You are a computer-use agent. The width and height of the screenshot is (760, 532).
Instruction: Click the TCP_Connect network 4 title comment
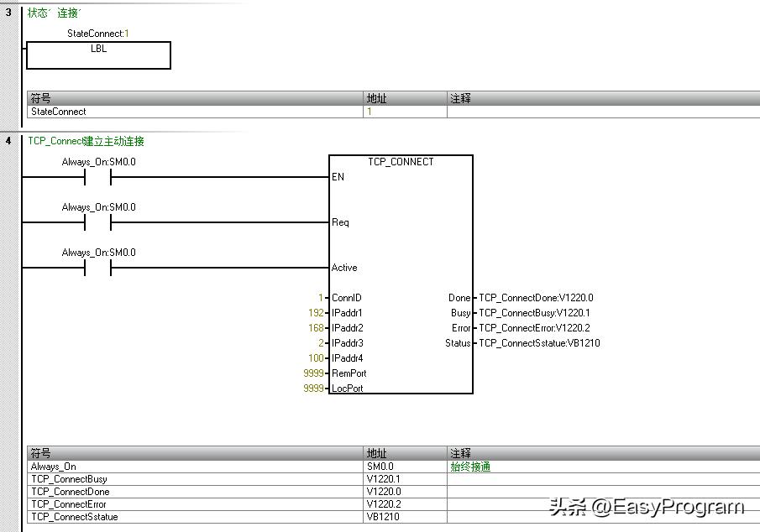pos(86,141)
